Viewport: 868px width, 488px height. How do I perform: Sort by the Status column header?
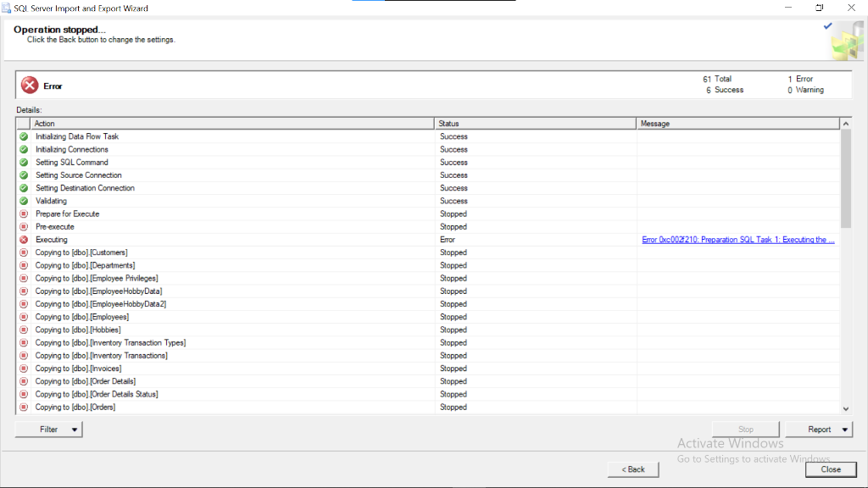pos(536,124)
